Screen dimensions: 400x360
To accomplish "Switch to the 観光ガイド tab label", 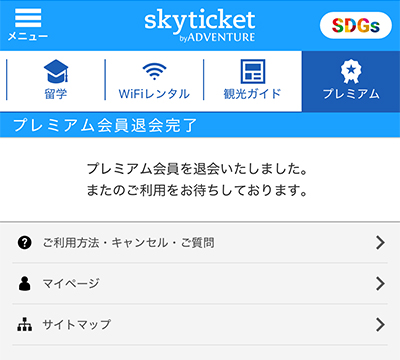I will [x=252, y=94].
